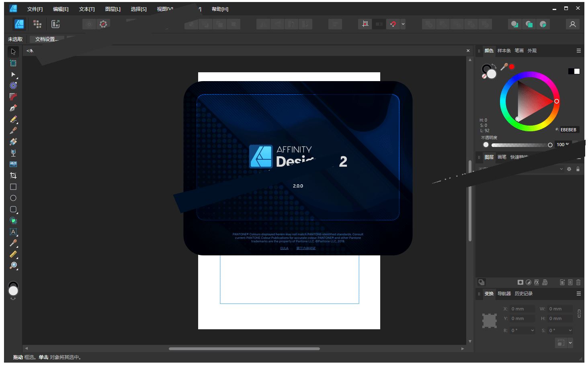Image resolution: width=588 pixels, height=365 pixels.
Task: Select the Transparency tool
Action: [13, 153]
